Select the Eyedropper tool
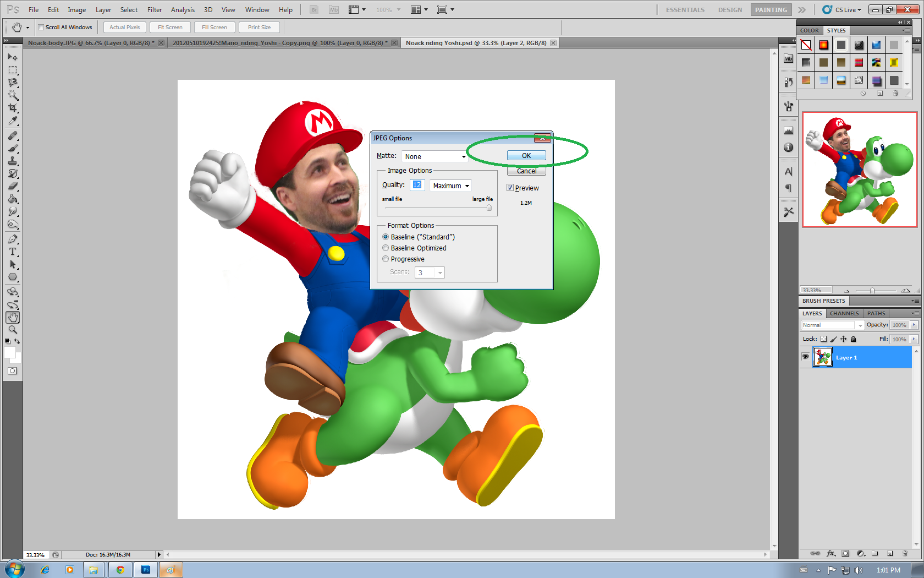The width and height of the screenshot is (924, 578). click(13, 121)
